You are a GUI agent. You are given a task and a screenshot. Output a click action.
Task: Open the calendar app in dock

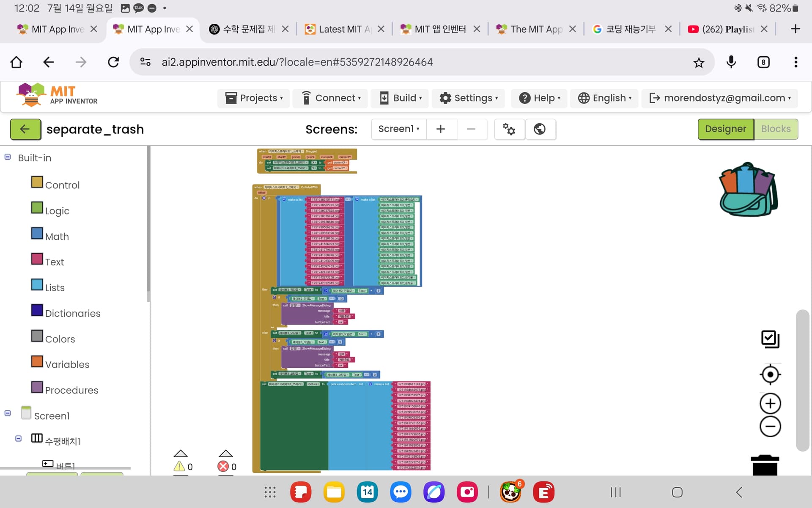[367, 492]
